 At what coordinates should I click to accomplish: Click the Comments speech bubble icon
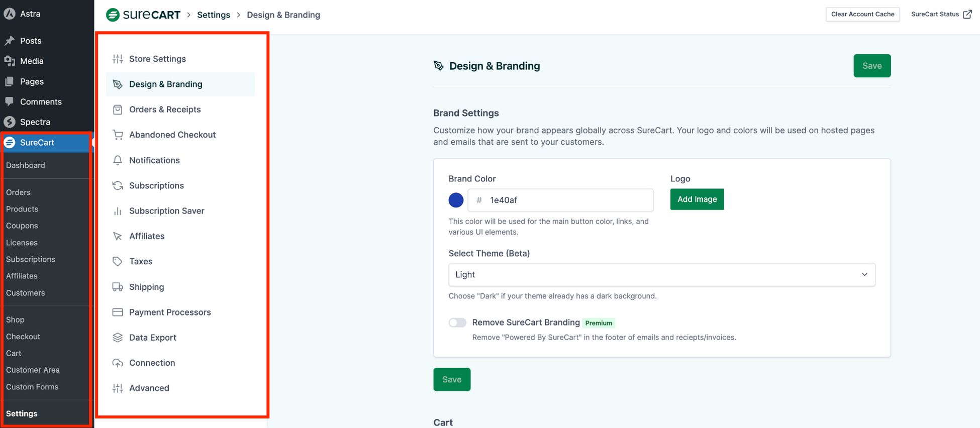pyautogui.click(x=10, y=101)
